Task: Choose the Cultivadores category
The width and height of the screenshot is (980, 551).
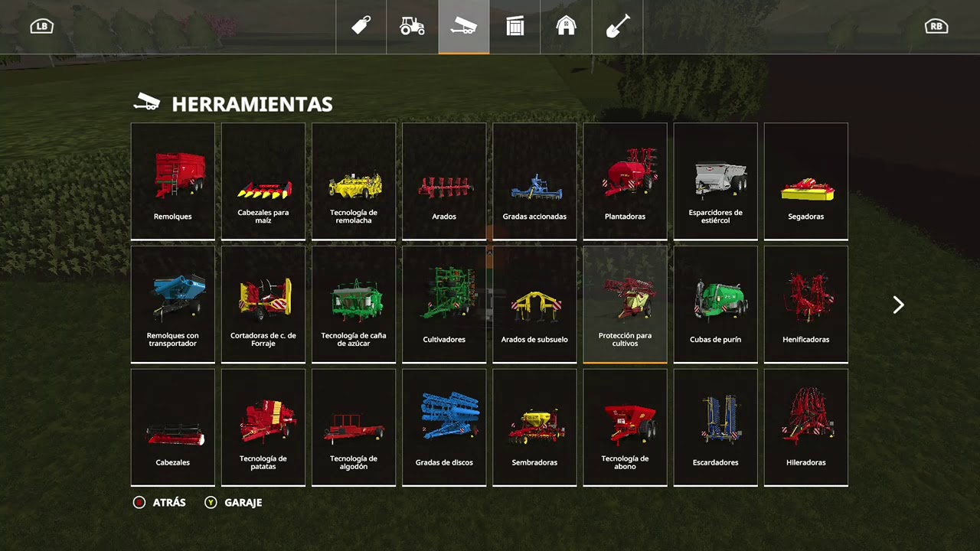Action: 444,305
